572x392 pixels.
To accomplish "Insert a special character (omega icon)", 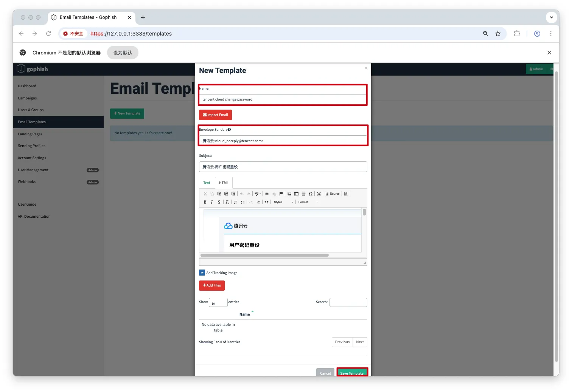I will pos(311,194).
